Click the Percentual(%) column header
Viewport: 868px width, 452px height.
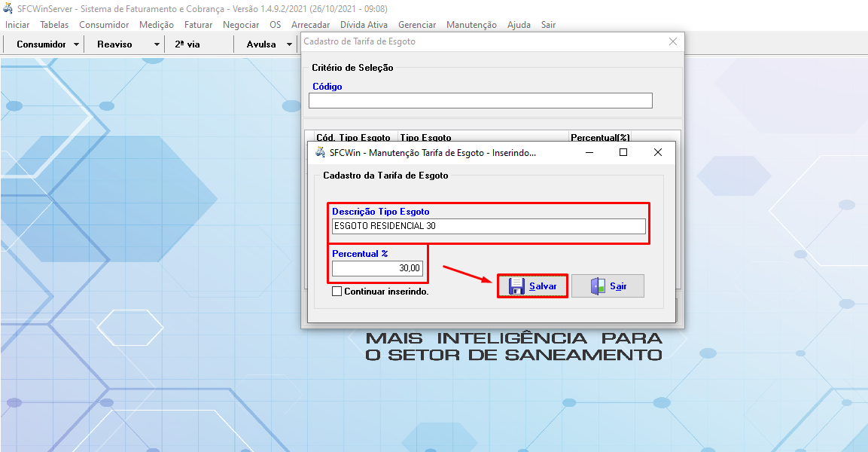[x=600, y=137]
